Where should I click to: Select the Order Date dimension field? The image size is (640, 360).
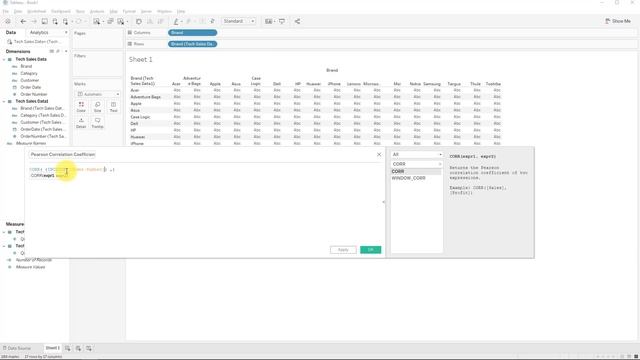(31, 87)
